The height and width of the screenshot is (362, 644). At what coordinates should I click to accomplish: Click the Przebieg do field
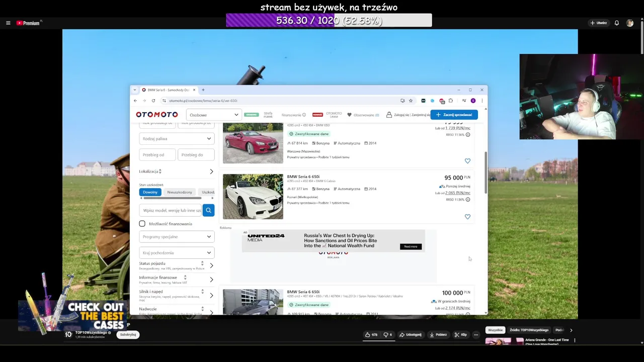point(196,155)
